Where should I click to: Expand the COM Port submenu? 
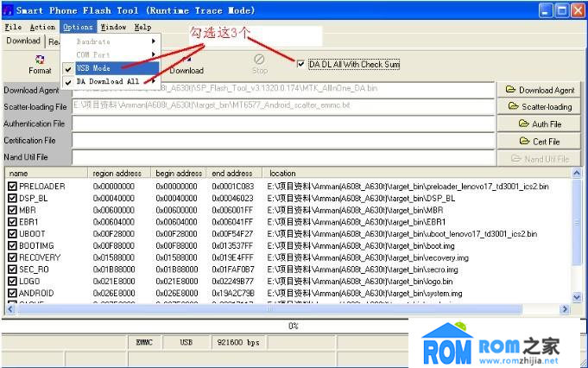coord(111,54)
